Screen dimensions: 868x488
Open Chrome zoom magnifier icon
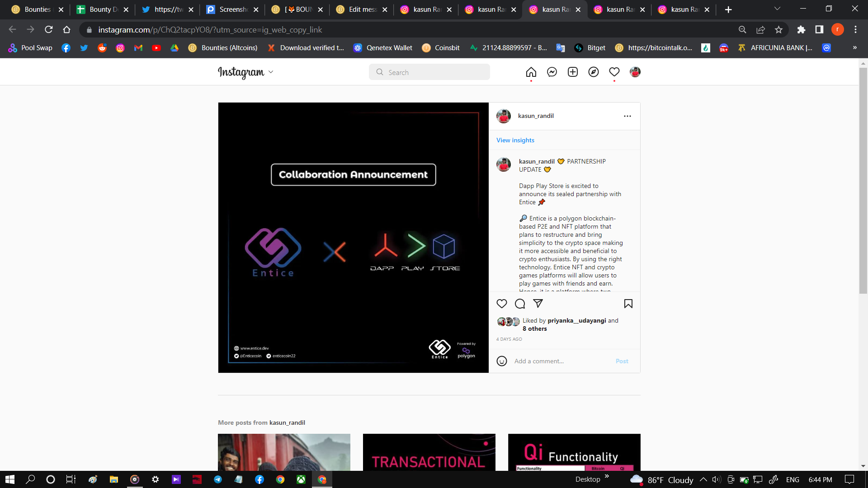pyautogui.click(x=742, y=30)
